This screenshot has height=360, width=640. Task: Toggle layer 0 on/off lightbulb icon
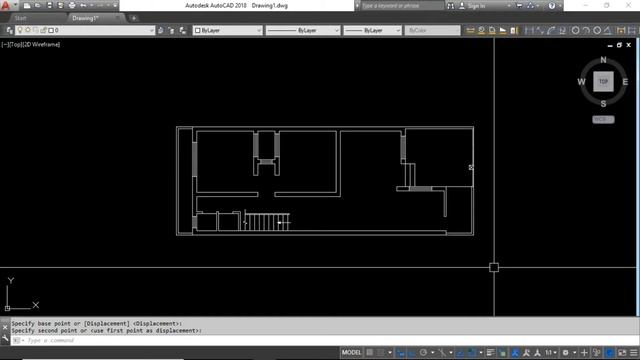pos(20,30)
